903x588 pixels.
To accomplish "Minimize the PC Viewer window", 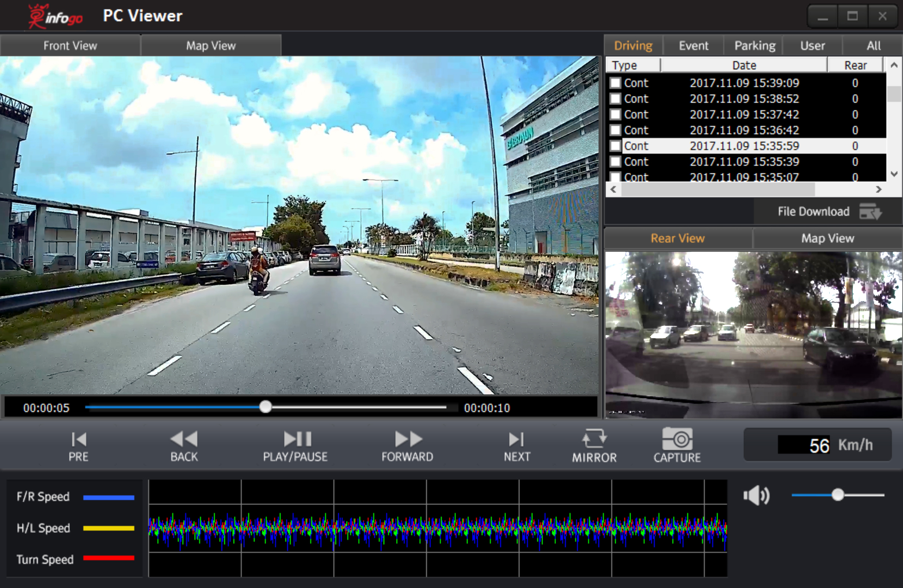I will click(x=823, y=16).
